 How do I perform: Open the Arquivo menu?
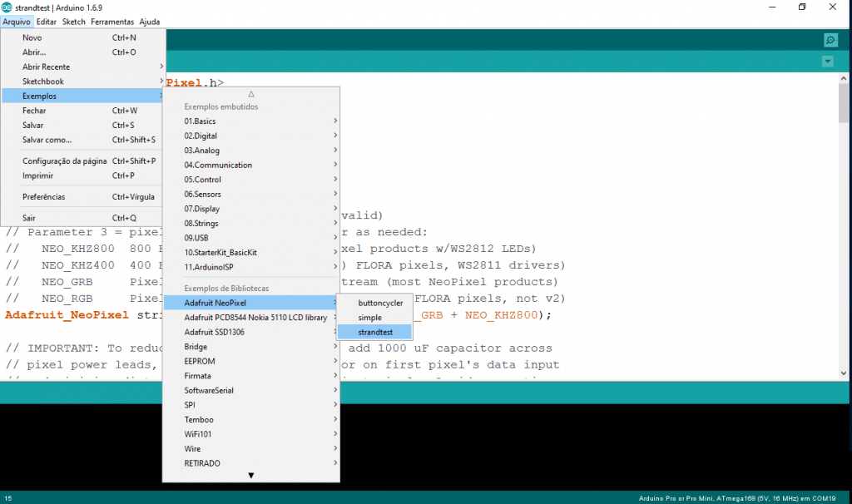click(x=17, y=22)
